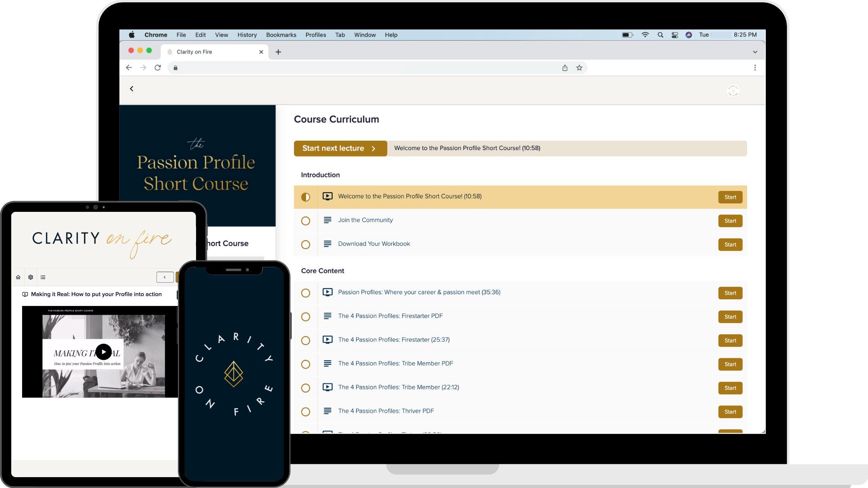The height and width of the screenshot is (488, 868).
Task: Select the History menu item
Action: pyautogui.click(x=247, y=34)
